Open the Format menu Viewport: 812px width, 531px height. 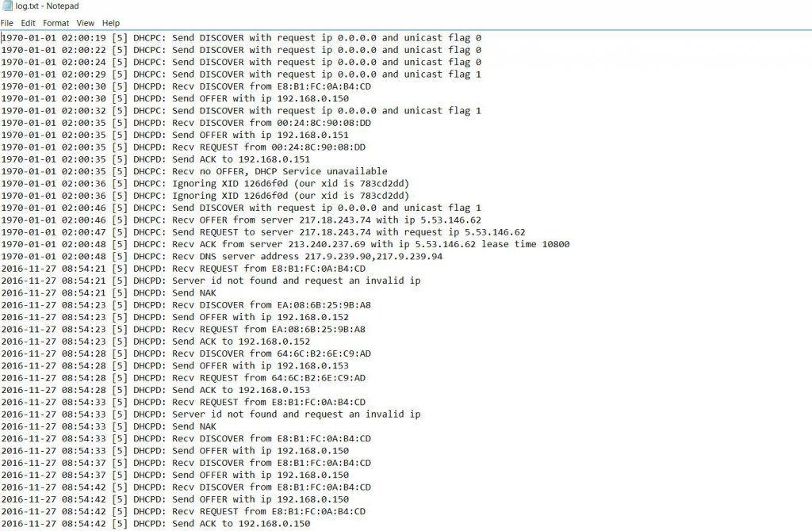(56, 23)
